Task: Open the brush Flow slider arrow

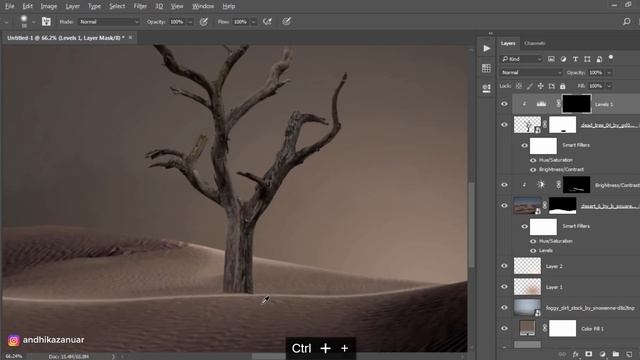Action: [x=253, y=22]
